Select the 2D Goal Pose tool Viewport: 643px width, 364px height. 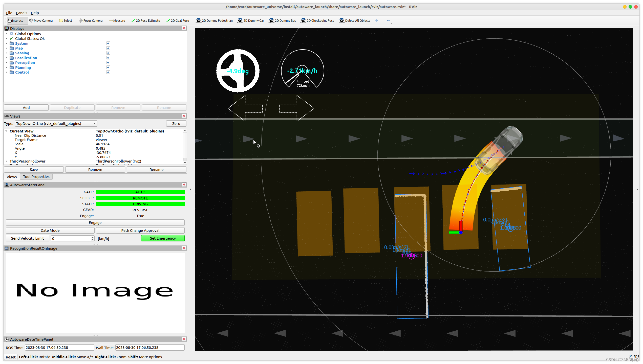[x=178, y=20]
